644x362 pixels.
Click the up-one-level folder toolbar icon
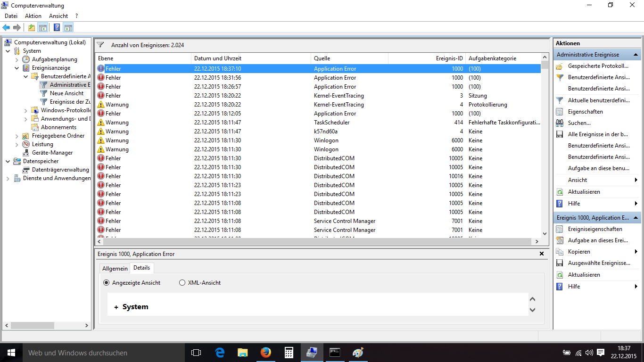(31, 27)
